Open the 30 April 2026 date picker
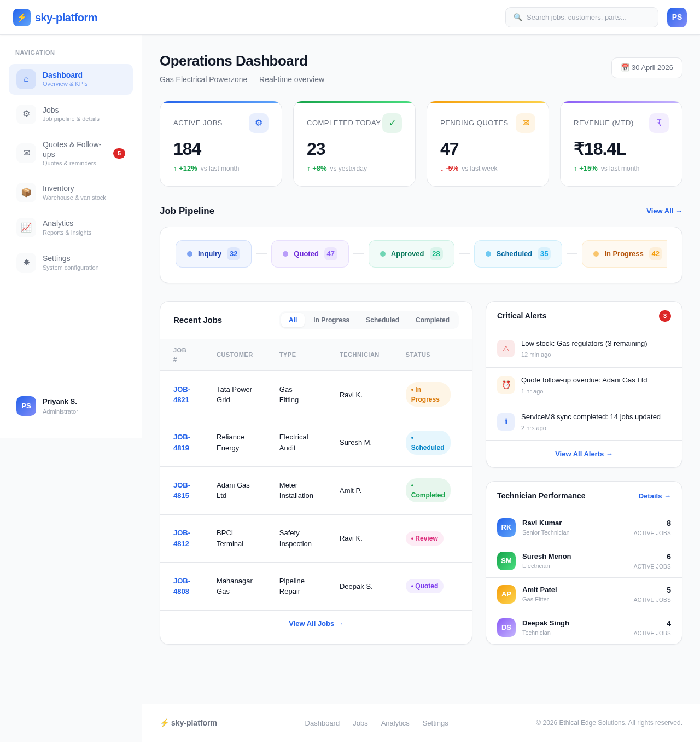 tap(647, 68)
